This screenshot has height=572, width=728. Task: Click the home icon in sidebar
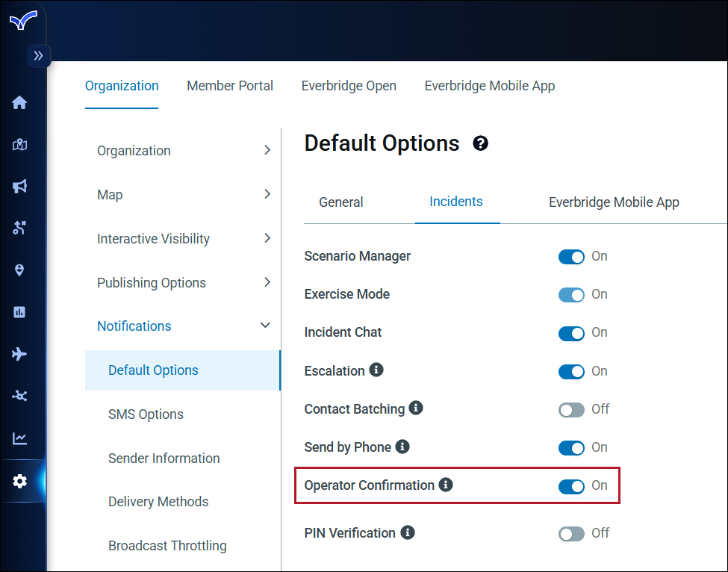[20, 102]
